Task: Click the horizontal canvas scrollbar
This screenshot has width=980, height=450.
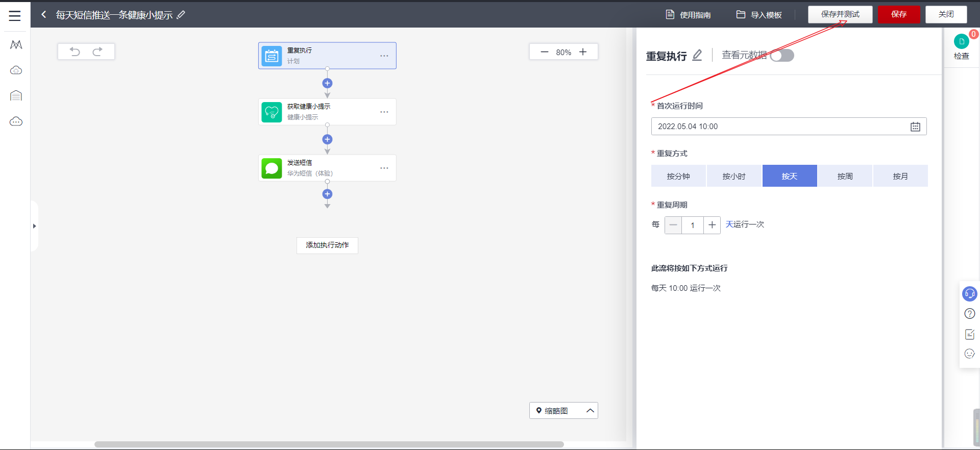Action: coord(329,444)
